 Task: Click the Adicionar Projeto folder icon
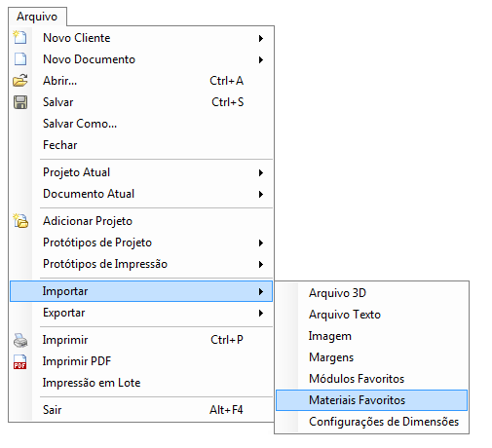(20, 221)
